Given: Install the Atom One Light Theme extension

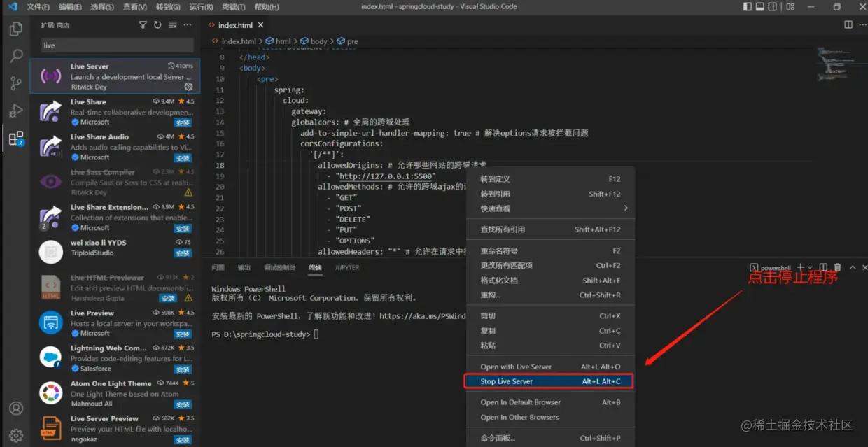Looking at the screenshot, I should point(183,404).
